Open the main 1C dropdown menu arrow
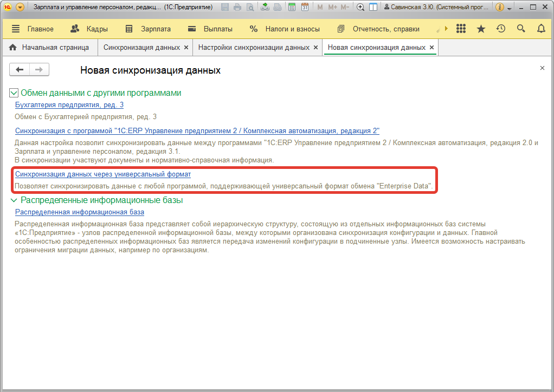The width and height of the screenshot is (554, 392). [x=20, y=7]
